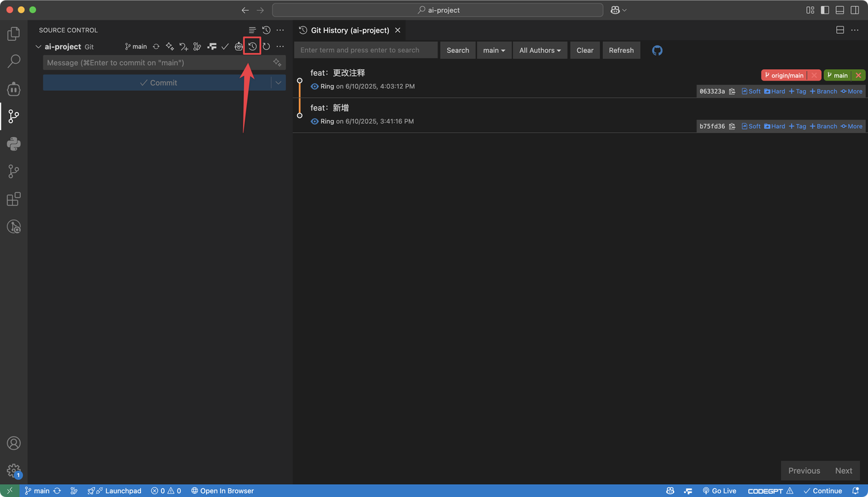Screen dimensions: 868x497
Task: Open ai-project row more actions ellipsis
Action: pos(280,47)
